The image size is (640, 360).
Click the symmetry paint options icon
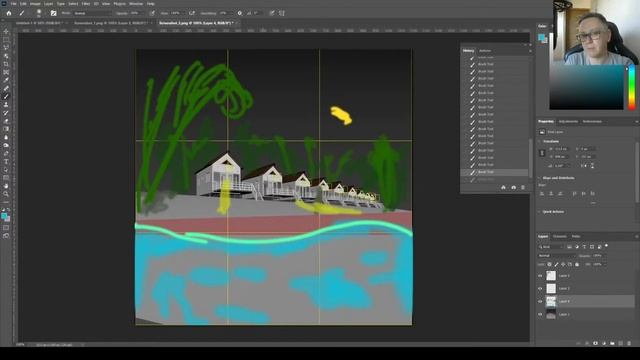point(282,13)
